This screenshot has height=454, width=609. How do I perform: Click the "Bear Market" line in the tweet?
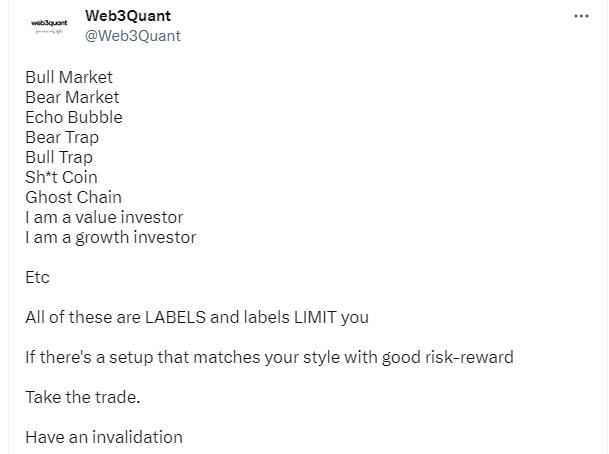coord(72,97)
